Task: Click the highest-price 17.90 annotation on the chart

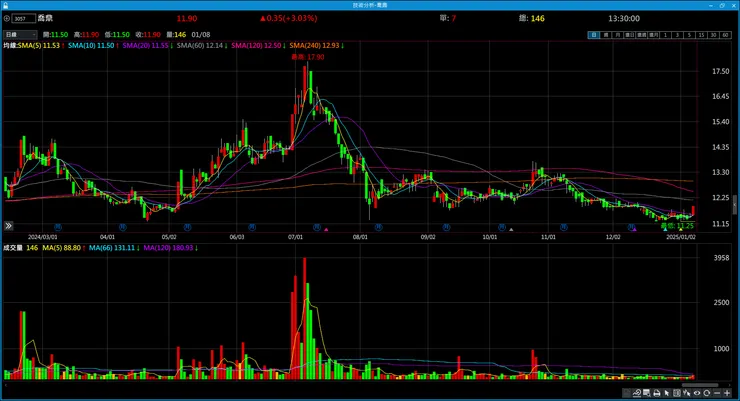Action: coord(308,57)
